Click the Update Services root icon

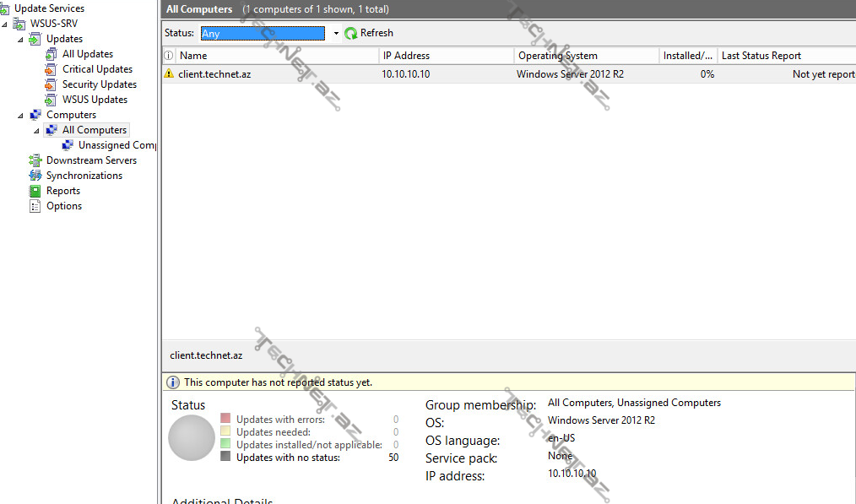coord(5,8)
